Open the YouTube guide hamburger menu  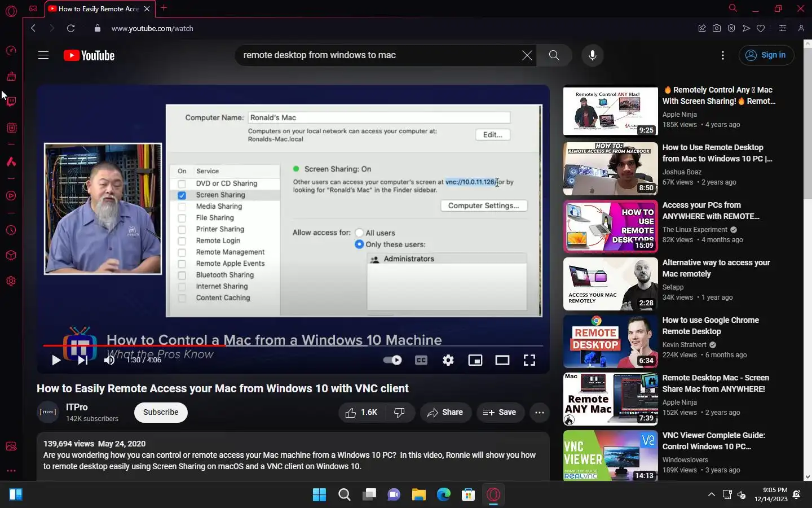(x=43, y=55)
